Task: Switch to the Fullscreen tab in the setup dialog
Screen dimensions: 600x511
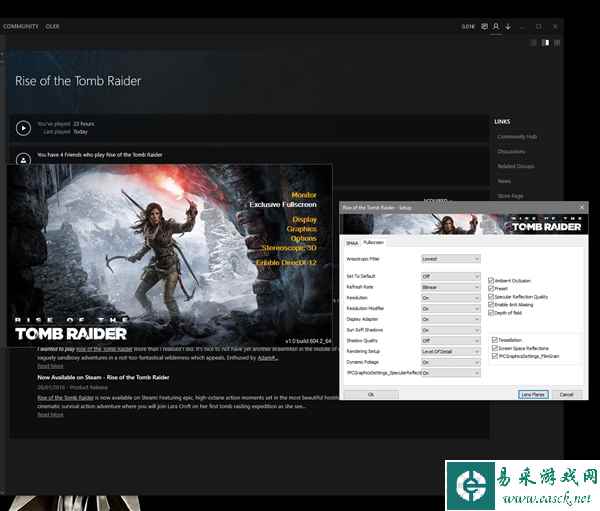Action: click(373, 243)
